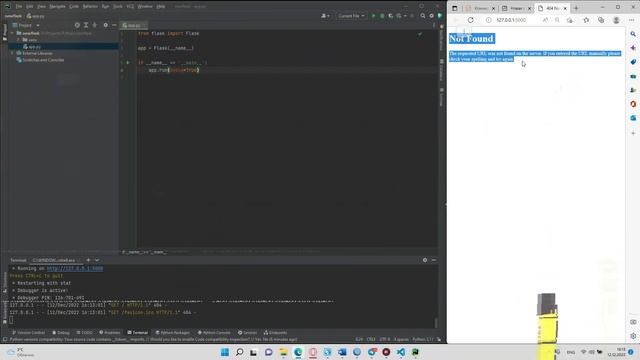Hide the Project tool window (minus icon)
Screen dimensions: 640x360
(114, 25)
